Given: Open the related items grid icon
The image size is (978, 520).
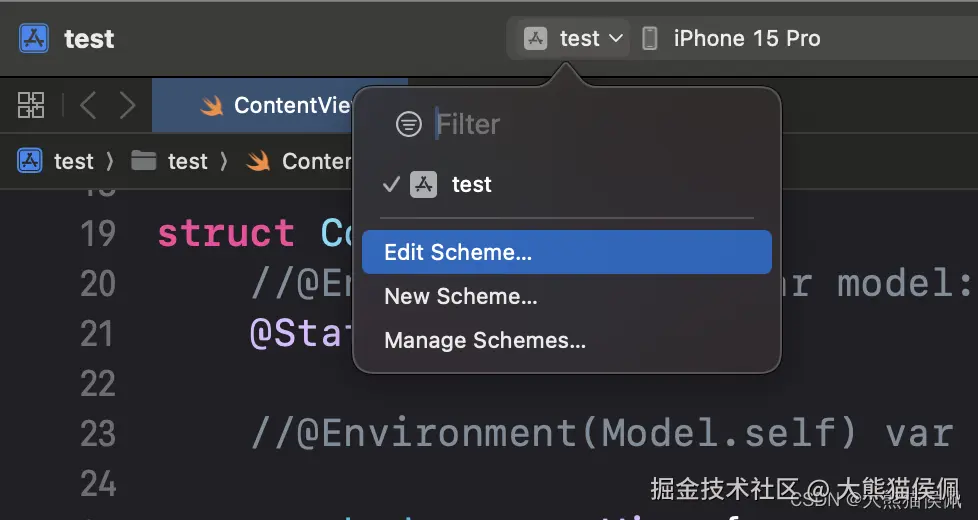Looking at the screenshot, I should tap(31, 105).
